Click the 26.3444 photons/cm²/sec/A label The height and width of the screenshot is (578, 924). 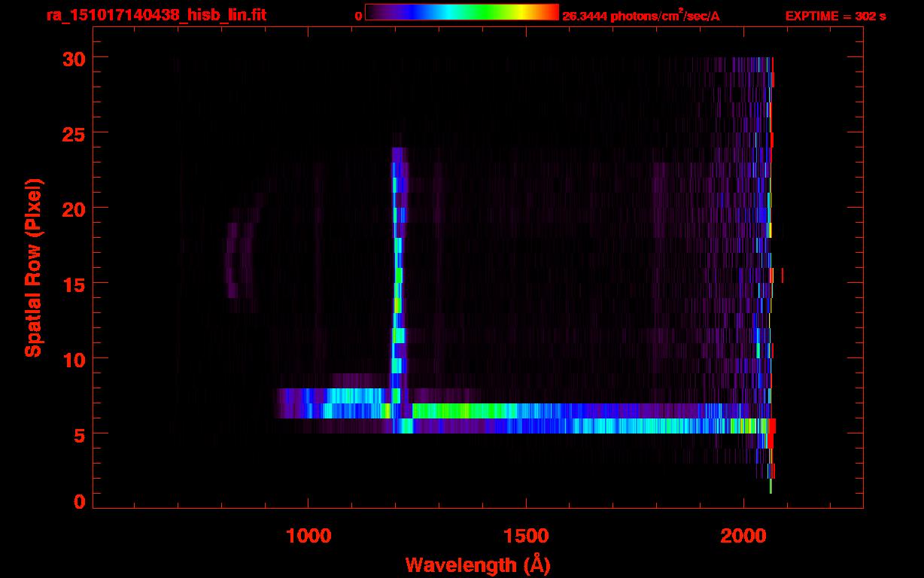[x=641, y=17]
